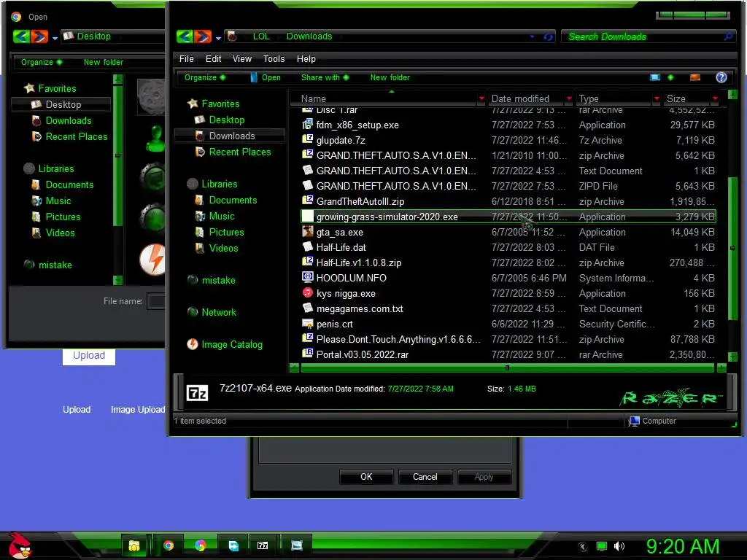This screenshot has width=747, height=560.
Task: Open the File menu
Action: click(x=186, y=59)
